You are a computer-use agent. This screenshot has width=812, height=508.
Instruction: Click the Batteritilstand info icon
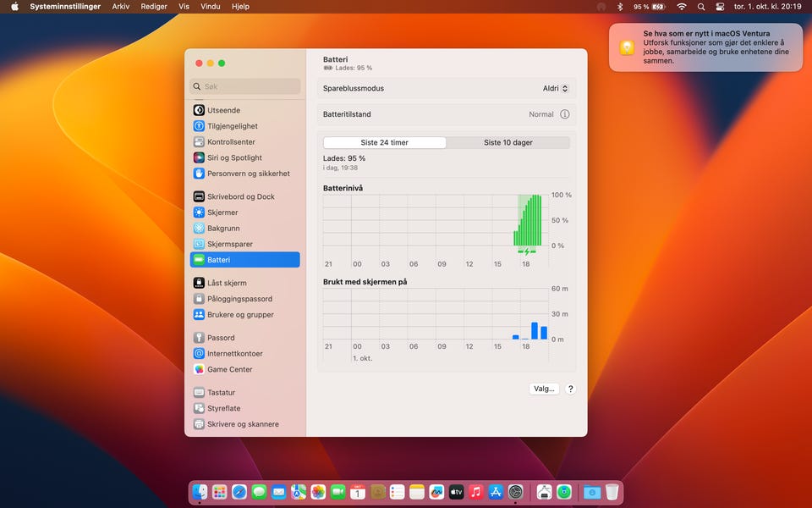coord(564,114)
